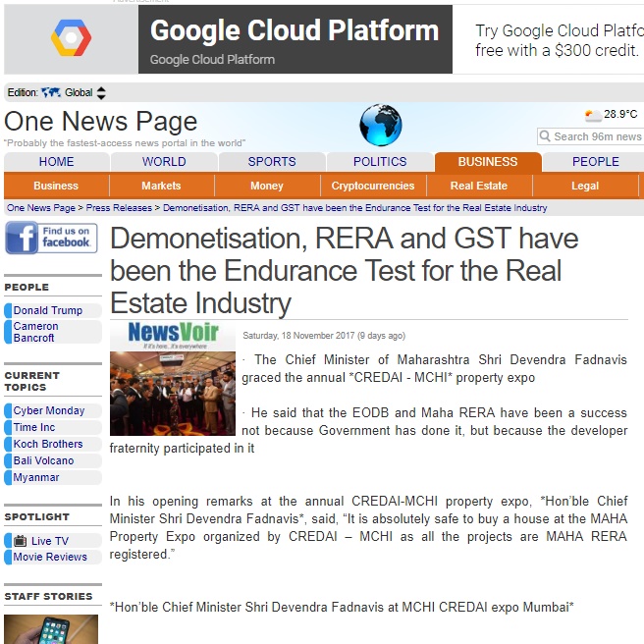The image size is (644, 644).
Task: Click the TV icon next to Live TV
Action: [x=20, y=541]
